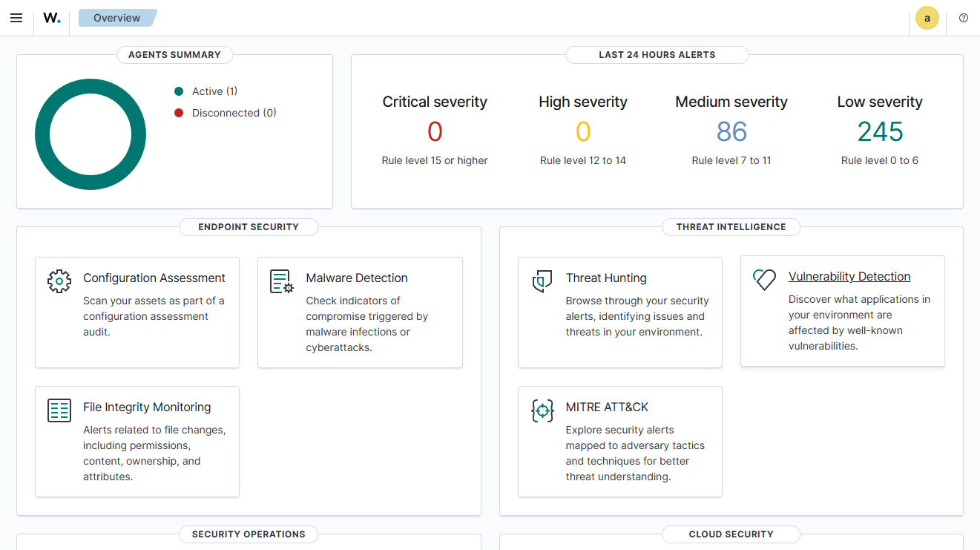Click the 'THREAT INTELLIGENCE' section title

pyautogui.click(x=731, y=227)
